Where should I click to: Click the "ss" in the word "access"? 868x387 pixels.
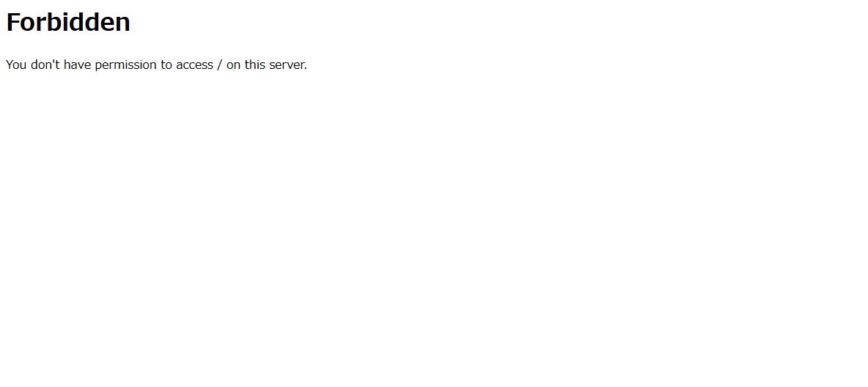tap(207, 65)
